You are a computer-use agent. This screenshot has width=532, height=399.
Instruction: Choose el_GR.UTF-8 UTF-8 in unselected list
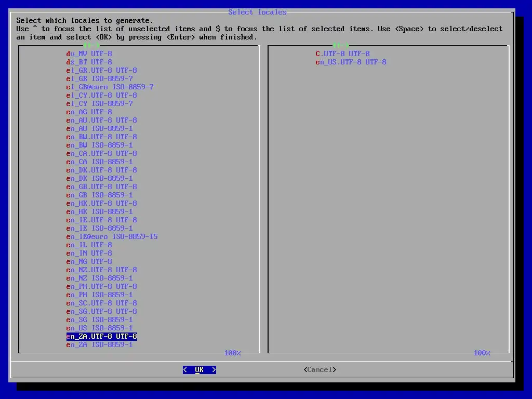[102, 70]
